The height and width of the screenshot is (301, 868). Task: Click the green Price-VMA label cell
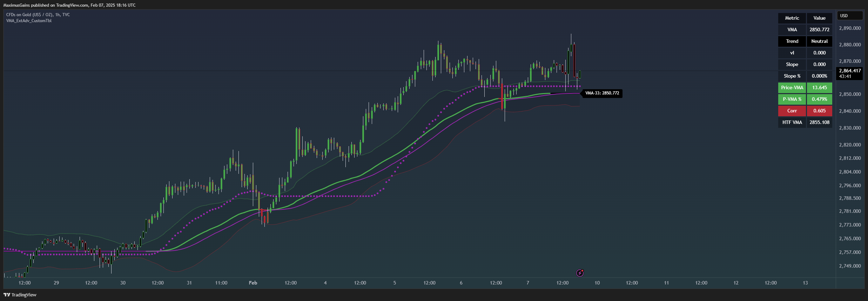(x=792, y=87)
